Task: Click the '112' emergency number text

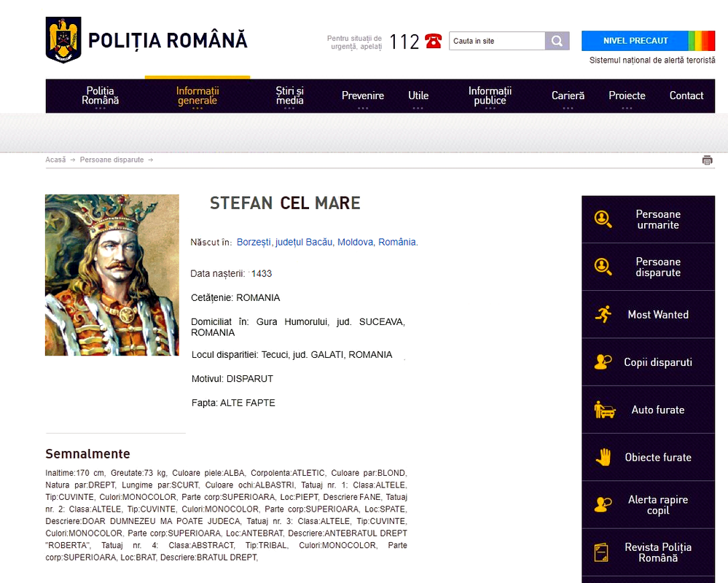Action: (x=404, y=42)
